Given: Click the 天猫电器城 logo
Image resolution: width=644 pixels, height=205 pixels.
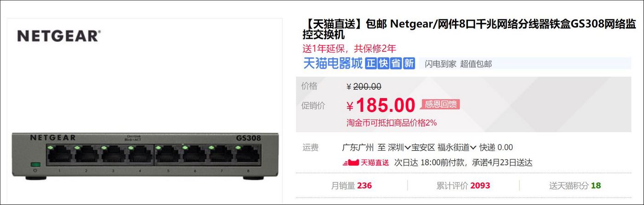Looking at the screenshot, I should [333, 63].
